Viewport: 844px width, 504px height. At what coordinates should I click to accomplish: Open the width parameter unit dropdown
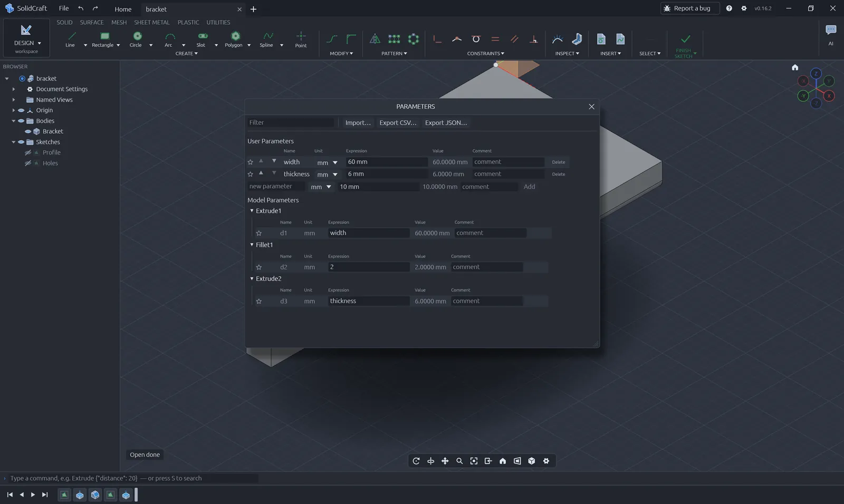coord(328,163)
